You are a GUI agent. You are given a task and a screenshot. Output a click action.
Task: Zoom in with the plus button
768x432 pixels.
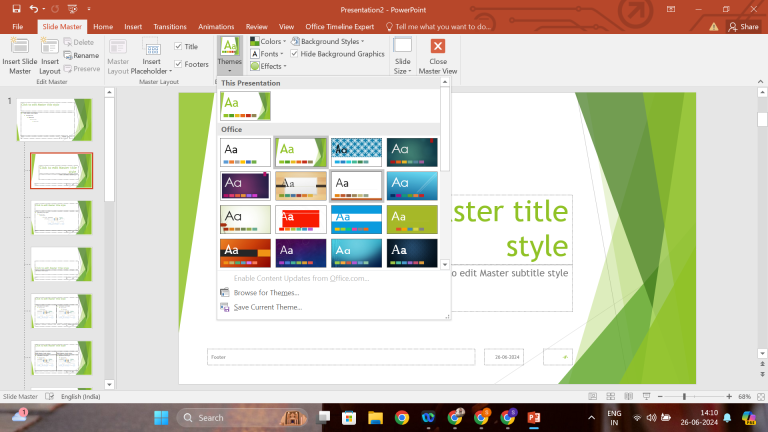(x=729, y=396)
